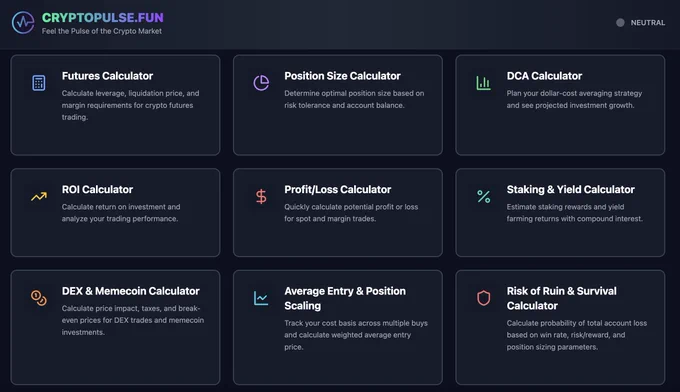Click 'Determine optimal position size' description
680x392 pixels.
click(x=354, y=99)
